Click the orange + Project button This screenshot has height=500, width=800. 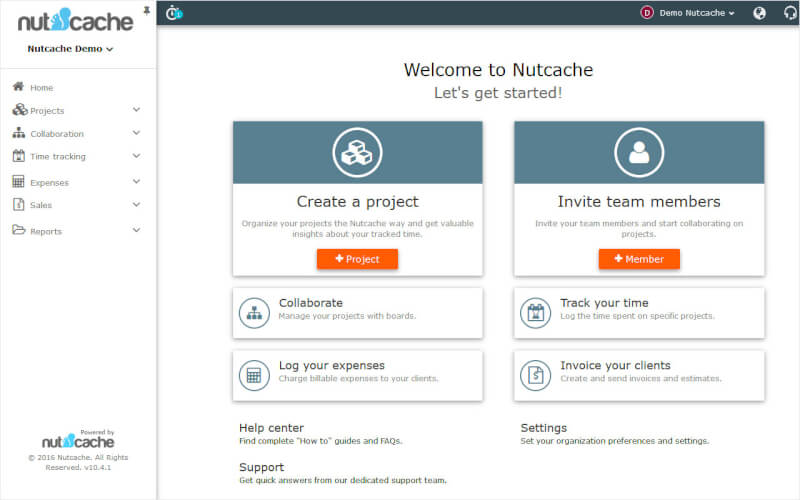pyautogui.click(x=357, y=259)
